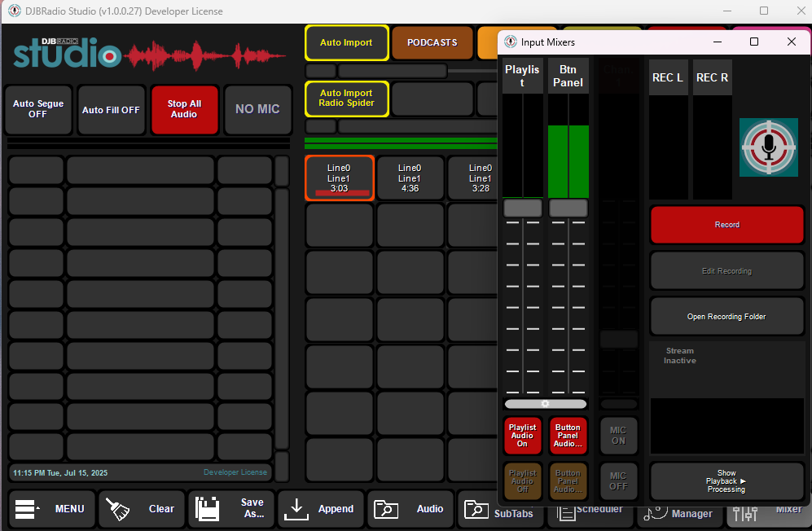Screen dimensions: 812x531
Task: Toggle Auto Fill OFF button
Action: tap(111, 110)
